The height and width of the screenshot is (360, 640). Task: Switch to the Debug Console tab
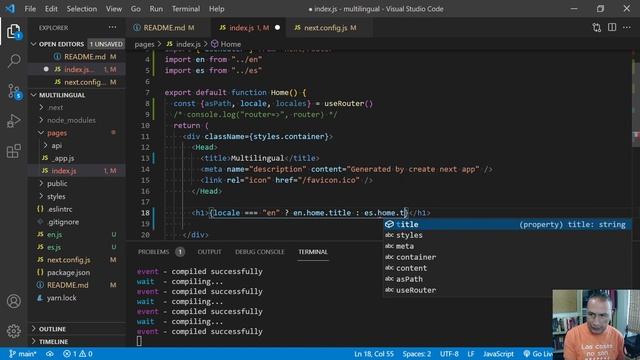(260, 252)
